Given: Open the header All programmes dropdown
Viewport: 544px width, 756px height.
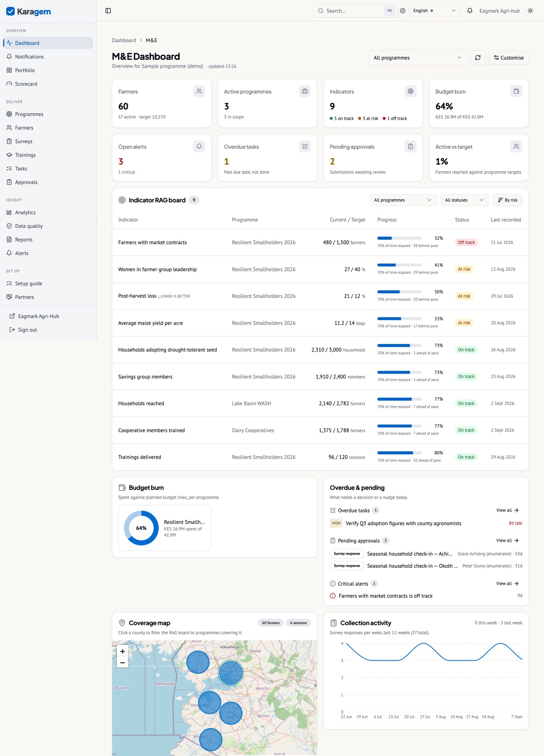Looking at the screenshot, I should [418, 58].
